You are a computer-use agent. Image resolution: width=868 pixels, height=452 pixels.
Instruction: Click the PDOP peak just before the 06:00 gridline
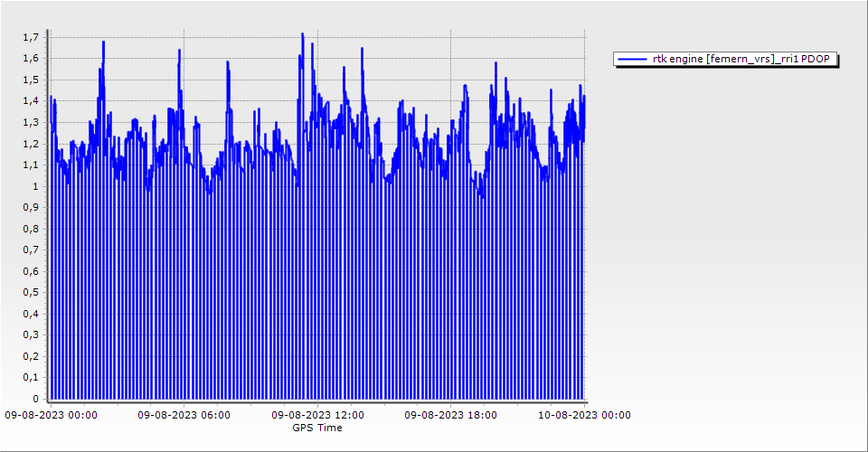(180, 51)
